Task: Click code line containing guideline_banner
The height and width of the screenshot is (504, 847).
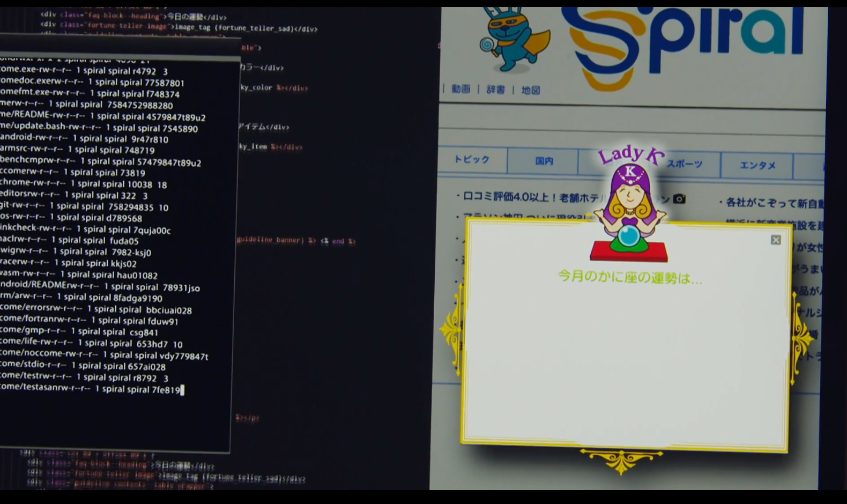Action: click(296, 240)
